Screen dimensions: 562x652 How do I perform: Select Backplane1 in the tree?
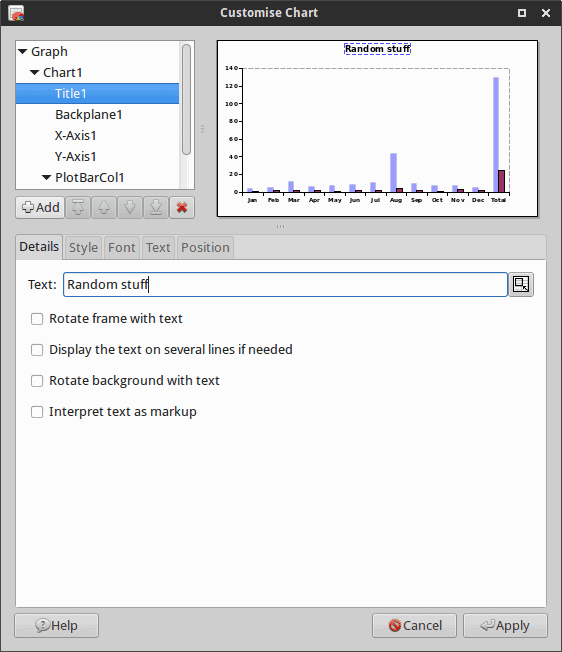pos(89,114)
